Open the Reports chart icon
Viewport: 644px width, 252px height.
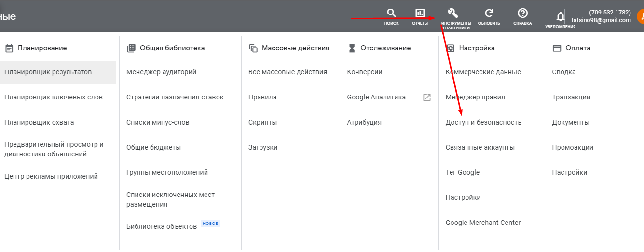pyautogui.click(x=420, y=14)
